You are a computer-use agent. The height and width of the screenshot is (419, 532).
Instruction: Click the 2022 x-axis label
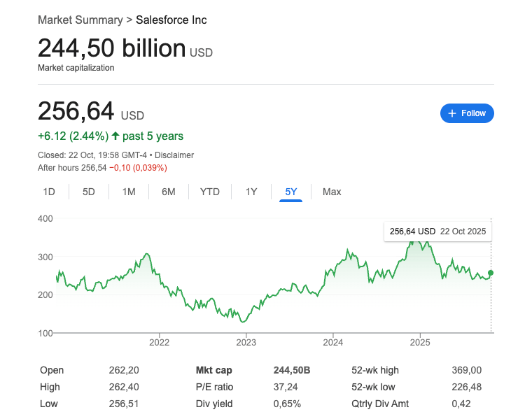click(159, 342)
